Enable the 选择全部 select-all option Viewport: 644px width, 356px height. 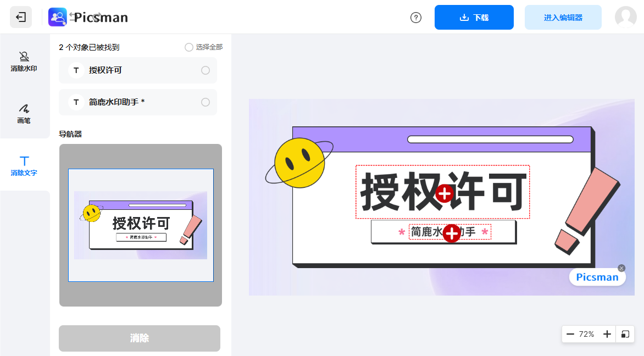pyautogui.click(x=190, y=47)
